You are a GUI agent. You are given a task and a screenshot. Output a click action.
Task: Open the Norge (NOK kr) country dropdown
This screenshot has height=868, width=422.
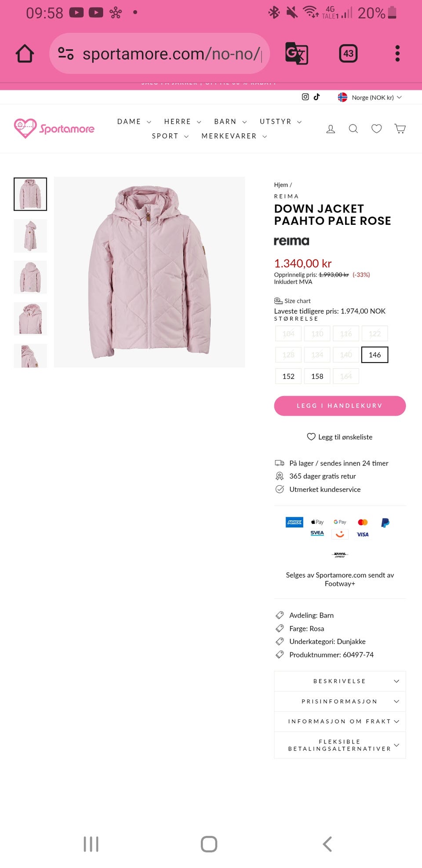pyautogui.click(x=370, y=97)
